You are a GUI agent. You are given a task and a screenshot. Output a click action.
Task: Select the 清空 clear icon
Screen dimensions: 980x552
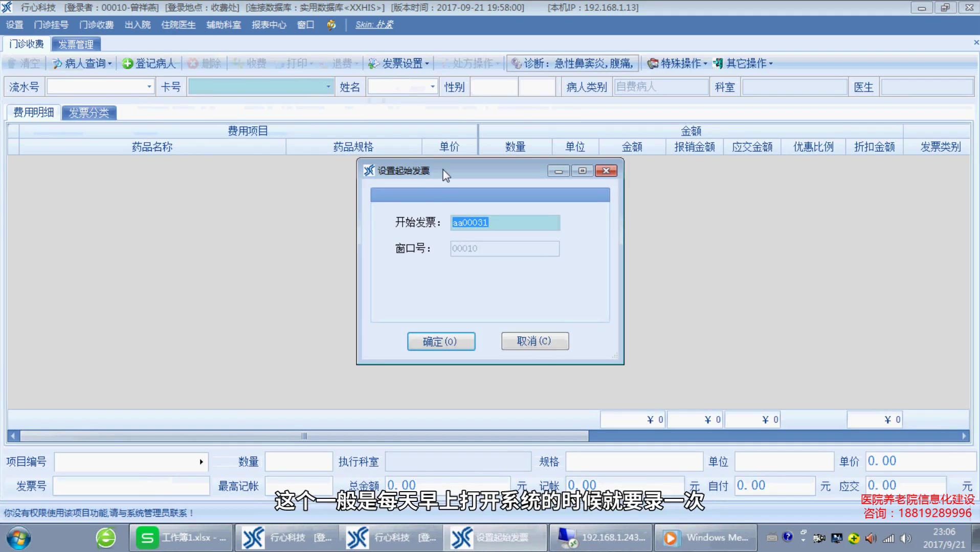point(24,63)
